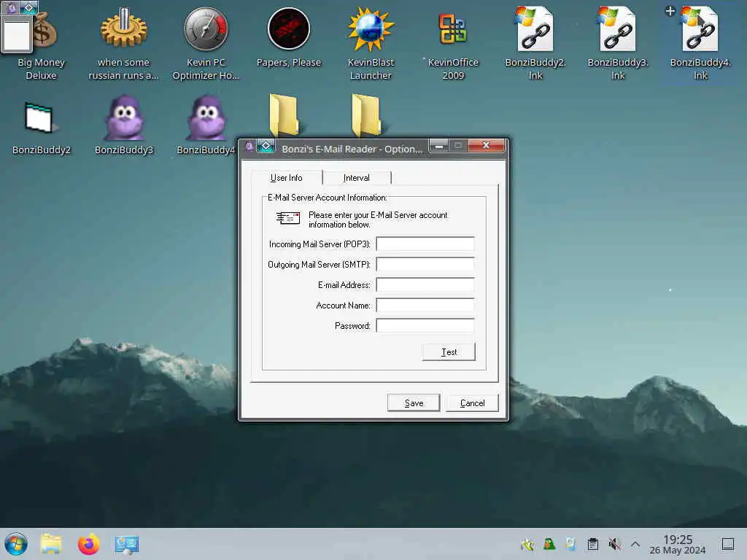The image size is (747, 560).
Task: Focus the Password field
Action: pyautogui.click(x=425, y=326)
